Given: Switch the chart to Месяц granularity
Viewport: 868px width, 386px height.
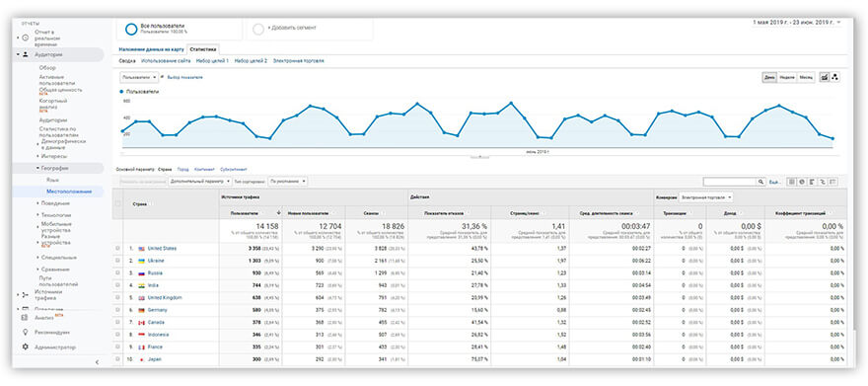Looking at the screenshot, I should coord(806,78).
